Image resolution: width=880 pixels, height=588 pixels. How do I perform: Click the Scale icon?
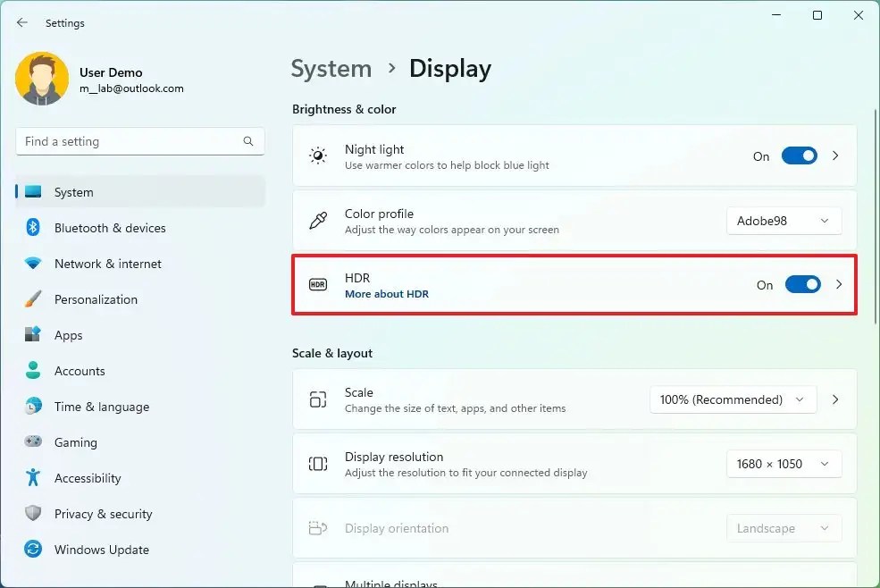tap(317, 399)
